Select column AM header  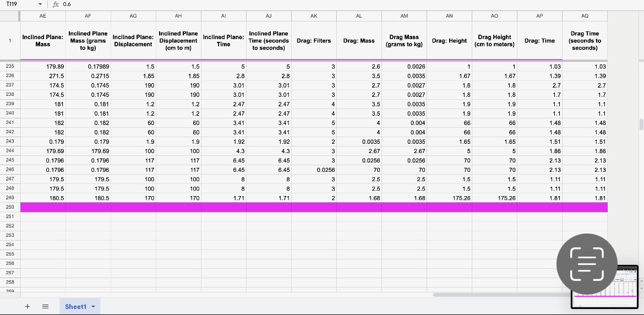coord(404,16)
